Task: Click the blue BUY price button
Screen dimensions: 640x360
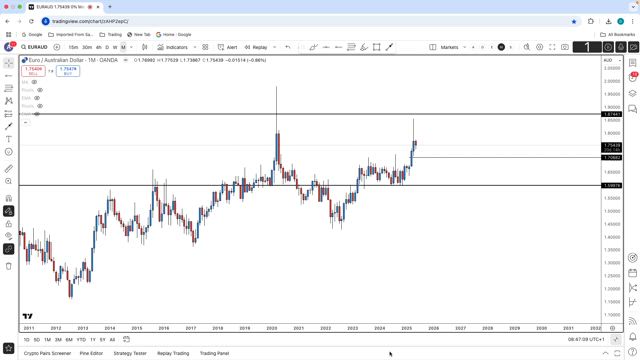Action: coord(68,71)
